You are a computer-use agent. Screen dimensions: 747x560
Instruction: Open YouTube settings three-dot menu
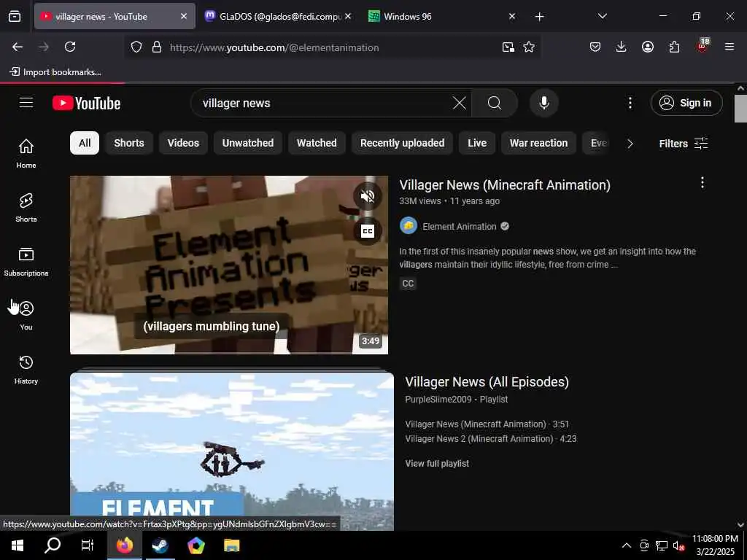pos(630,103)
